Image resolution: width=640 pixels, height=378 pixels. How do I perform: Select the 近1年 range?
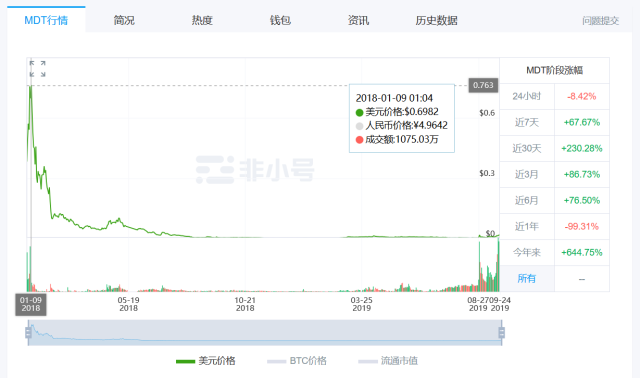(527, 227)
